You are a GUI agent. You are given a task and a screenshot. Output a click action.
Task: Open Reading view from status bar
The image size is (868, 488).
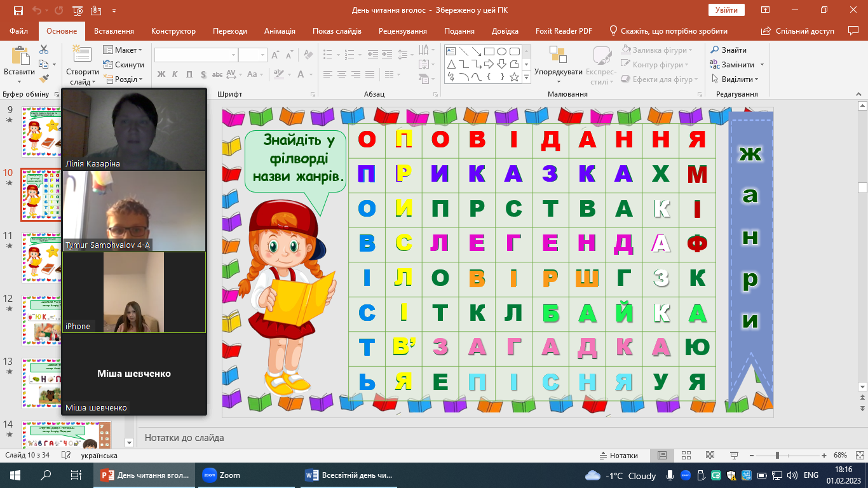pos(711,456)
